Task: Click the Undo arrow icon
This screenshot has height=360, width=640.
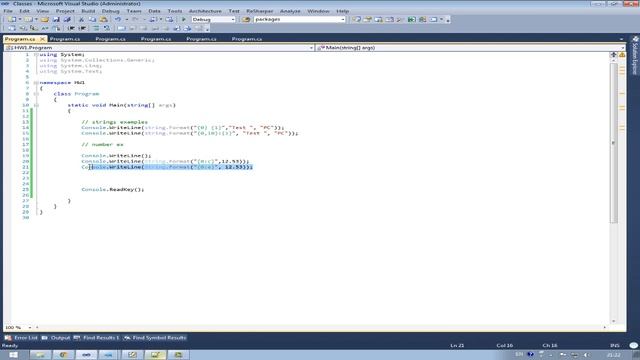Action: tap(118, 19)
